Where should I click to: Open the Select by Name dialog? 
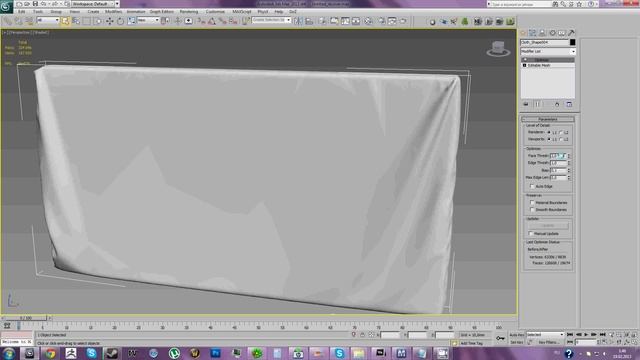point(76,21)
